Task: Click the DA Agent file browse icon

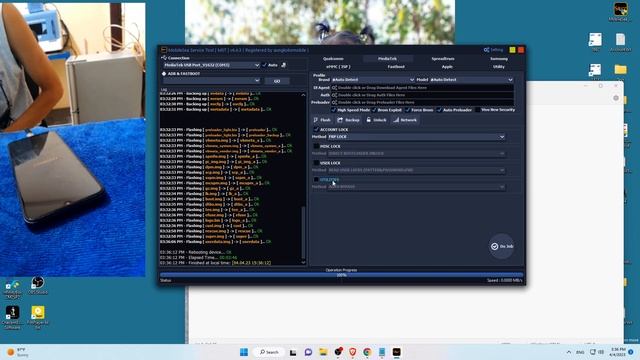Action: point(334,88)
